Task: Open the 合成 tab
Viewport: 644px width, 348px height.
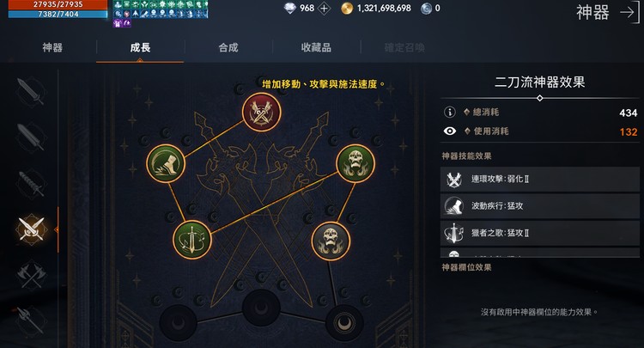Action: click(x=228, y=47)
